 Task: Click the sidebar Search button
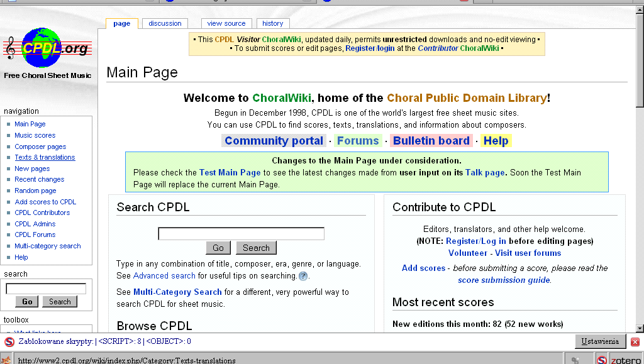coord(60,302)
